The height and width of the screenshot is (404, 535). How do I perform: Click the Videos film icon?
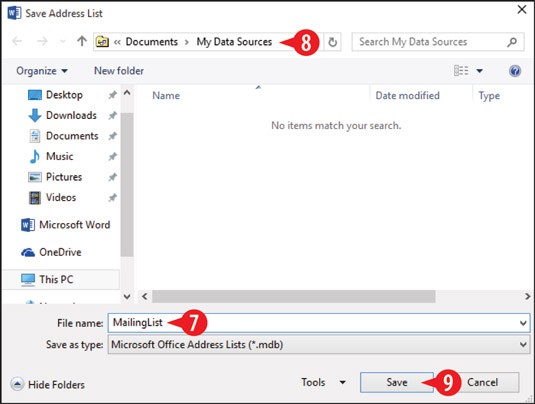[34, 198]
